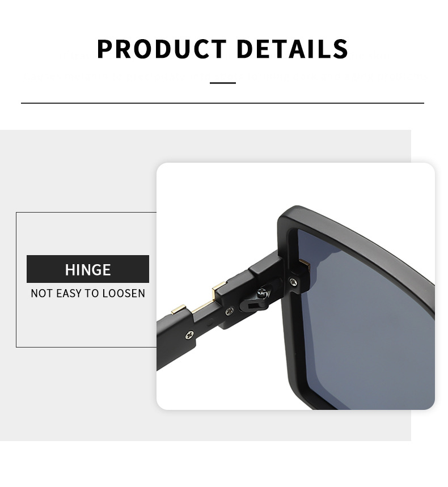Screen dimensions: 448x487
Task: Click the small gold clip on temple arm
Action: point(179,309)
